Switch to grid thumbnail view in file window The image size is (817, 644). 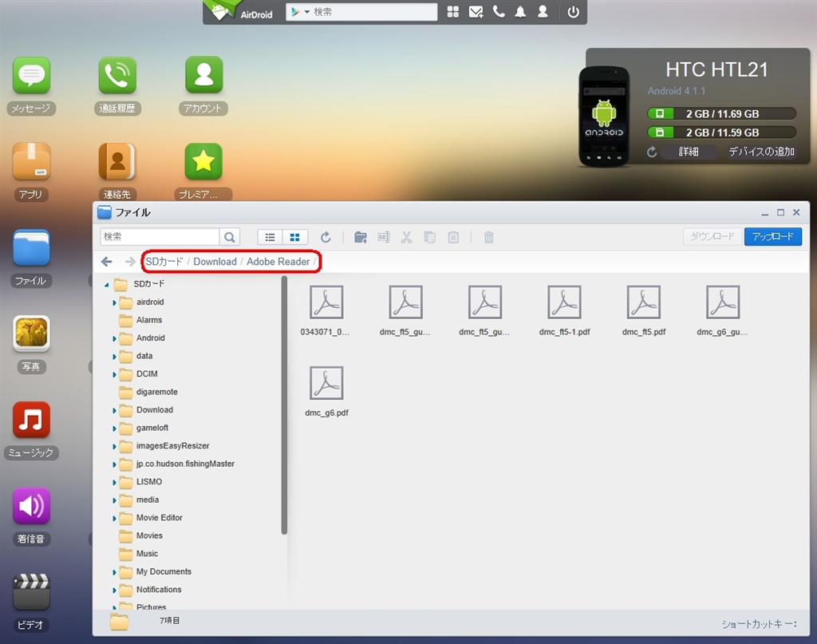click(295, 238)
